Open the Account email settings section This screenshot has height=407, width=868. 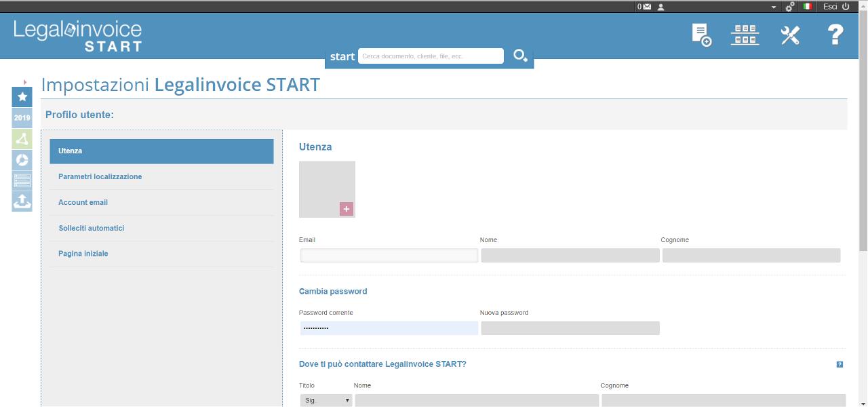[83, 202]
